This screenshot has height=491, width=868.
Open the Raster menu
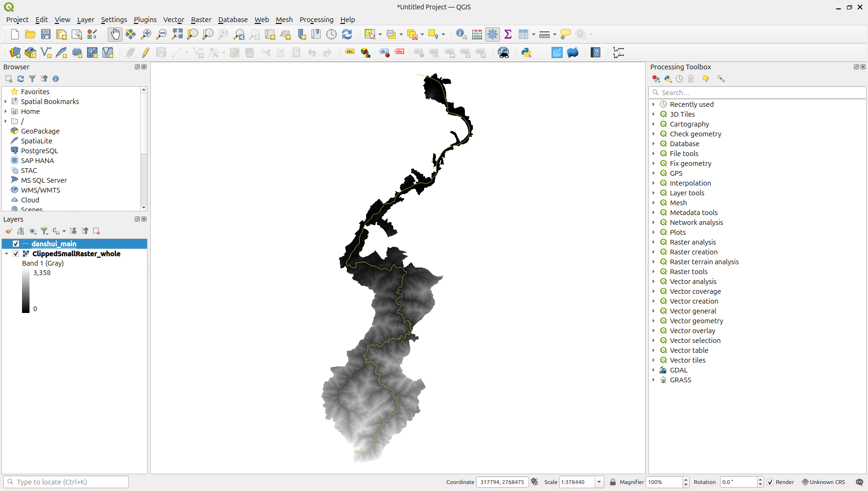coord(201,20)
